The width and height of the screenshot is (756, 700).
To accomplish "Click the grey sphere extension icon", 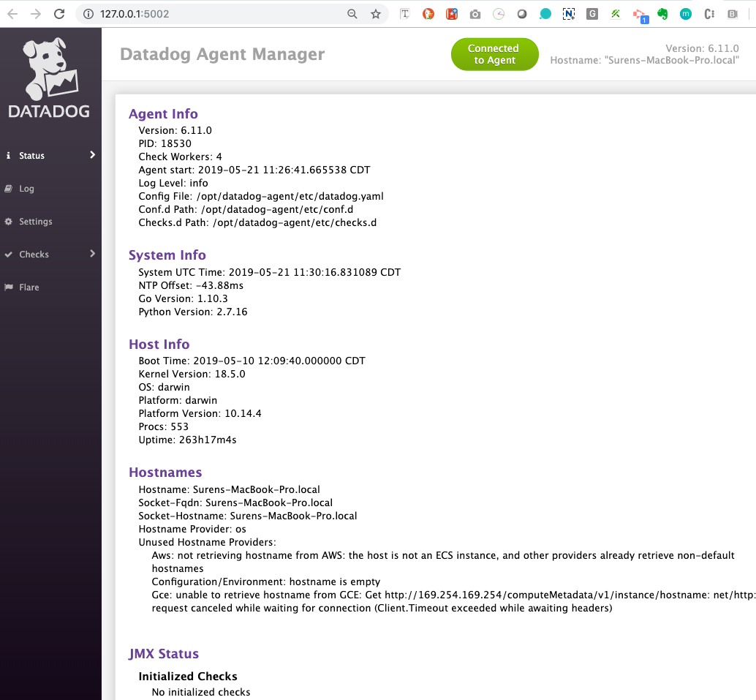I will click(522, 14).
